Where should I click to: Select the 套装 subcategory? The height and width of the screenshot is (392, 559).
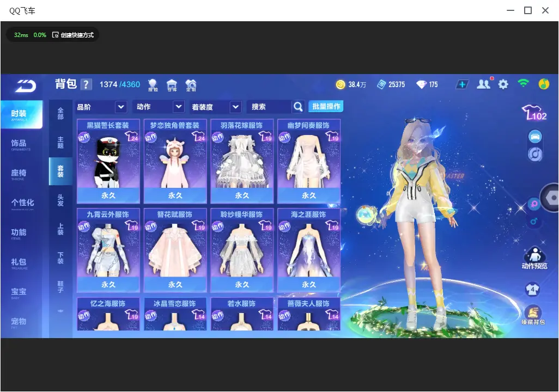click(60, 171)
